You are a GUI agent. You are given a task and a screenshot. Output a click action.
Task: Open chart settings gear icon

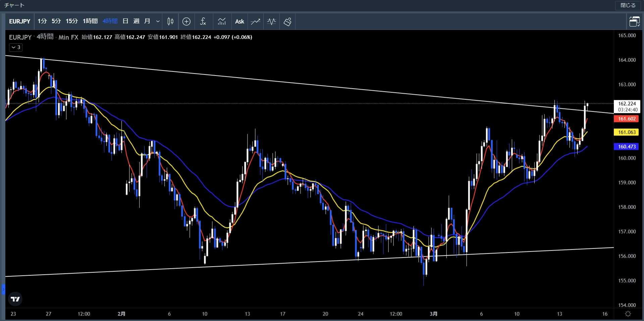pyautogui.click(x=628, y=314)
